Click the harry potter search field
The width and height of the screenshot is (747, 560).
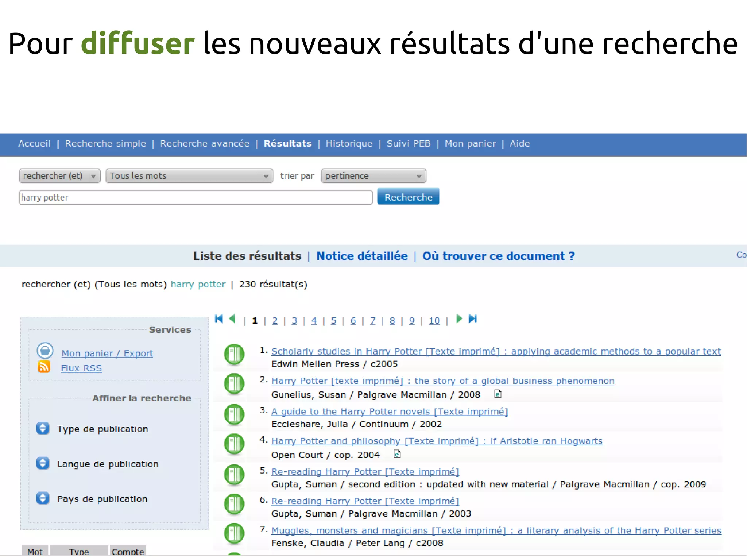point(196,197)
